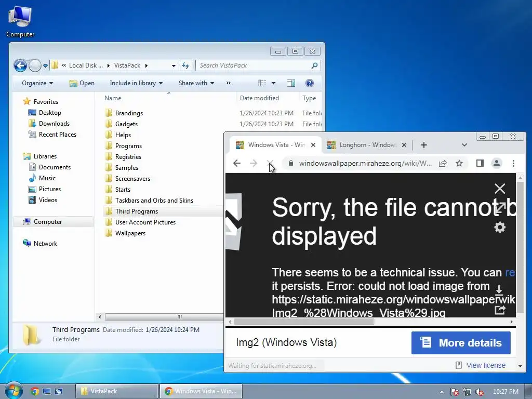The image size is (532, 399).
Task: Open Recent Places in navigation pane
Action: click(x=52, y=135)
